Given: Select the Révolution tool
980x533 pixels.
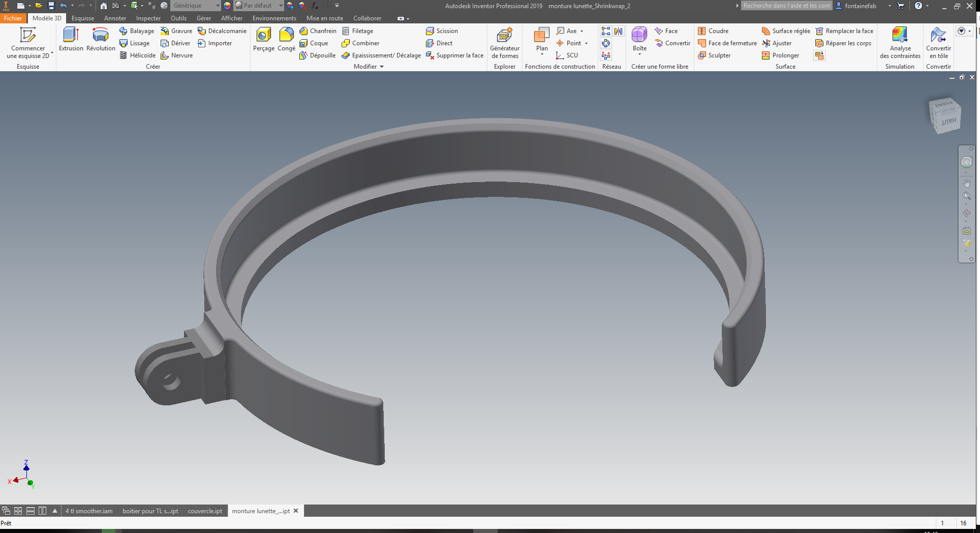Looking at the screenshot, I should point(101,39).
